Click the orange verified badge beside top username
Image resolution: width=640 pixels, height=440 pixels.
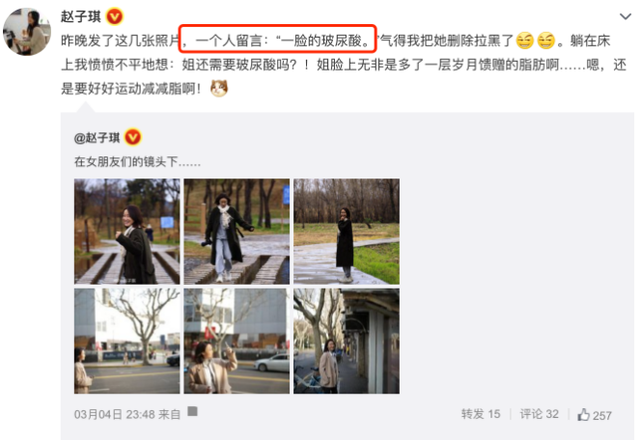[115, 17]
